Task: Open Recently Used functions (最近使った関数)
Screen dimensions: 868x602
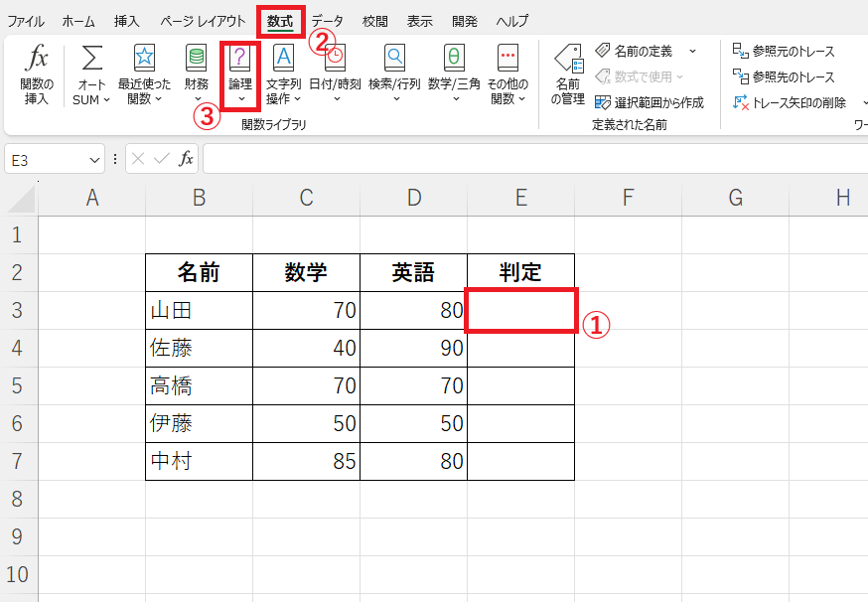Action: 145,74
